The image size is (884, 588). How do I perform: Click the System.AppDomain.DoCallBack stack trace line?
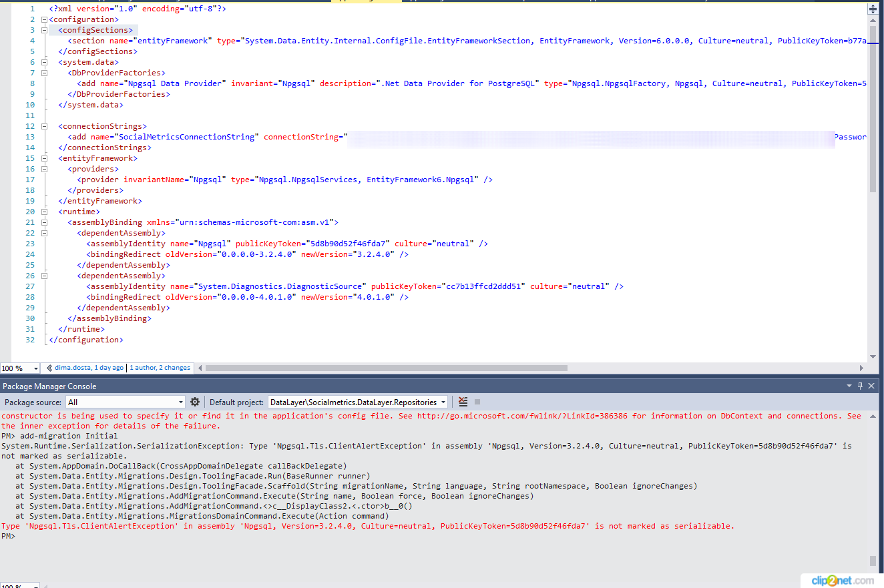pyautogui.click(x=181, y=466)
